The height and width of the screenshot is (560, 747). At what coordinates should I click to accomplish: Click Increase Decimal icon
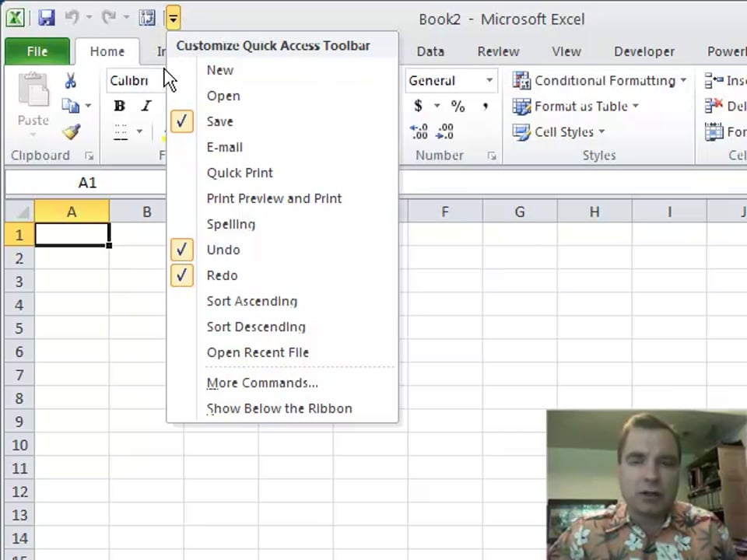click(419, 131)
